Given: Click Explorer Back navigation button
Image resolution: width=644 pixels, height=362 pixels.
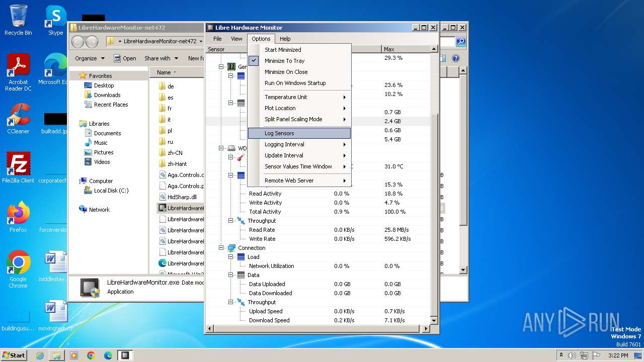Looking at the screenshot, I should tap(78, 41).
